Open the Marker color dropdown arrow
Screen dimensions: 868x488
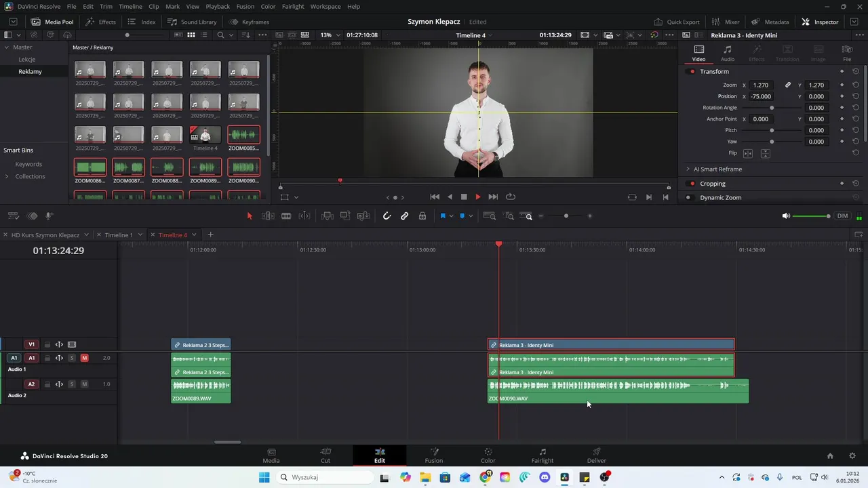pyautogui.click(x=471, y=216)
